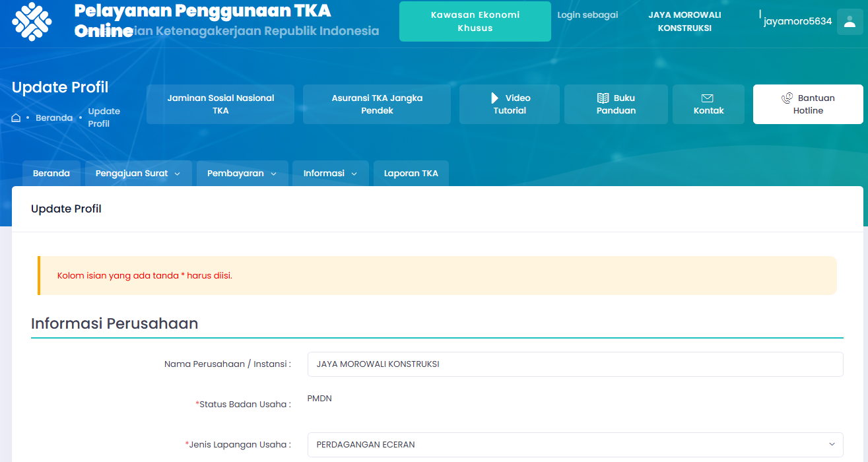Click the Buku Panduan book icon
This screenshot has width=868, height=462.
click(x=603, y=98)
